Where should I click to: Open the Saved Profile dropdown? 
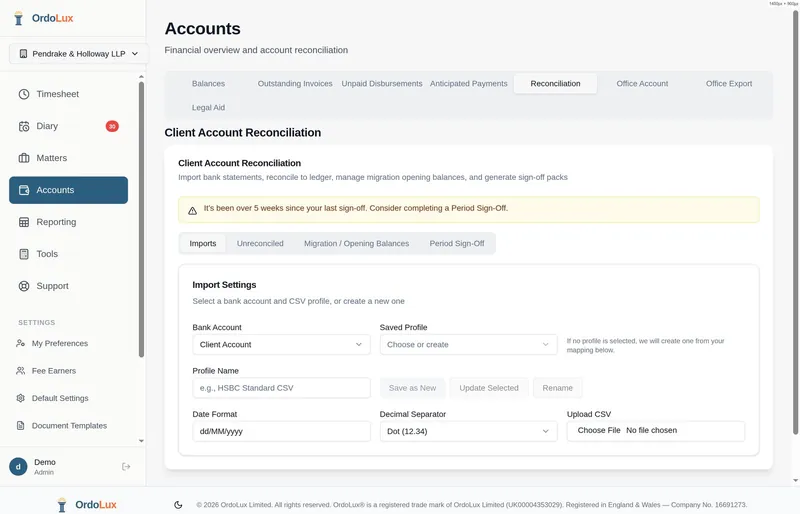(x=468, y=345)
